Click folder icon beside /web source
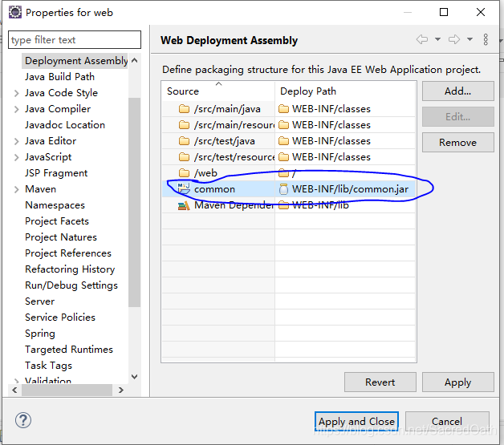The width and height of the screenshot is (504, 445). (x=184, y=173)
